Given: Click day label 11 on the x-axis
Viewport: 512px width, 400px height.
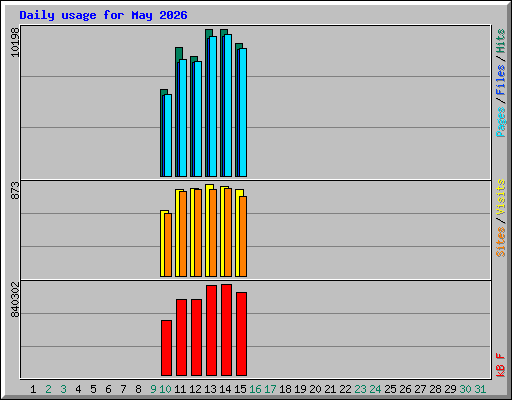Looking at the screenshot, I should [x=180, y=389].
